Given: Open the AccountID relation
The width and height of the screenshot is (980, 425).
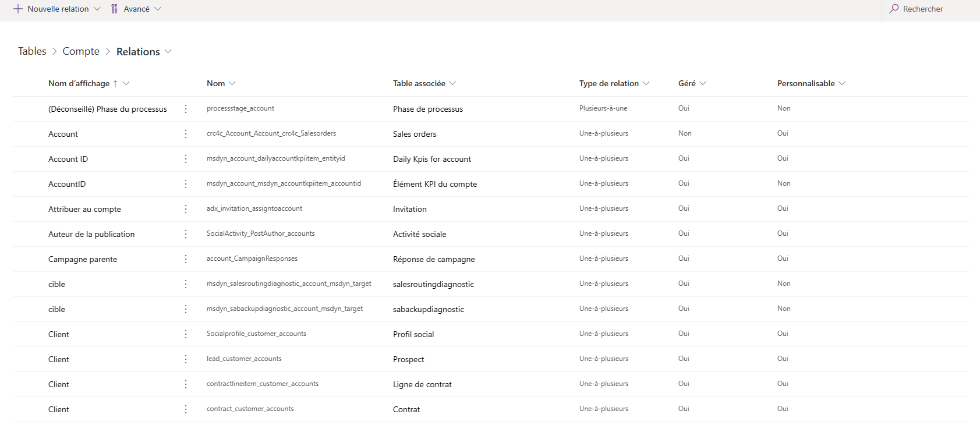Looking at the screenshot, I should [x=67, y=184].
